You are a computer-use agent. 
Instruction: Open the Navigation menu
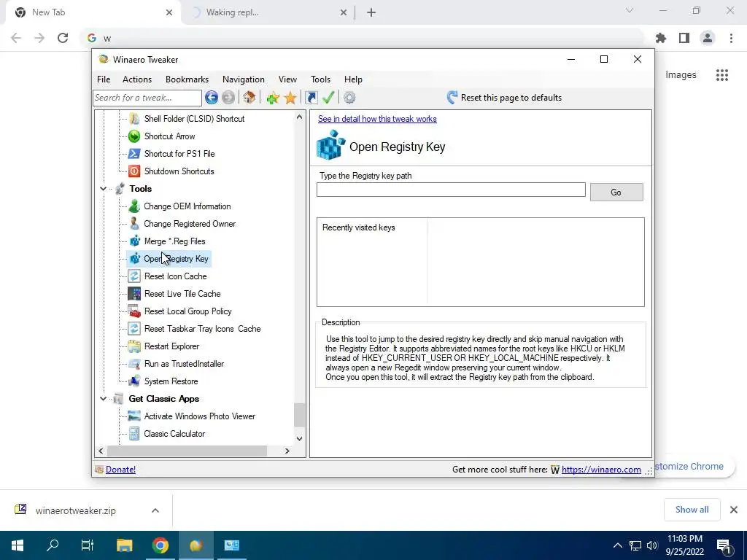point(244,79)
